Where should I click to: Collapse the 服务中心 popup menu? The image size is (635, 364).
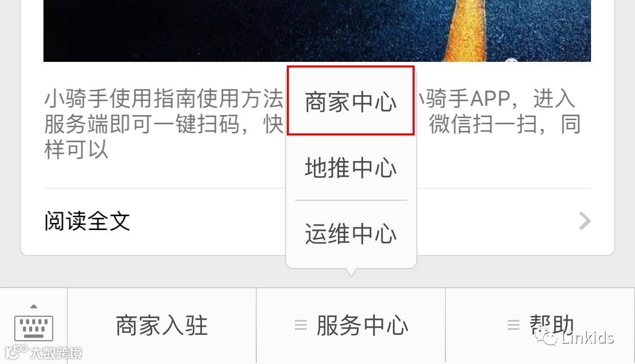(351, 326)
